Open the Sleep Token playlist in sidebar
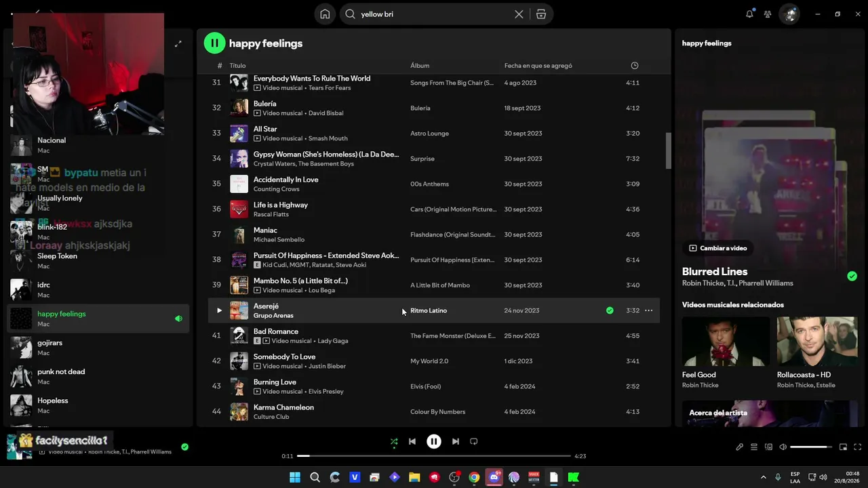 point(98,261)
